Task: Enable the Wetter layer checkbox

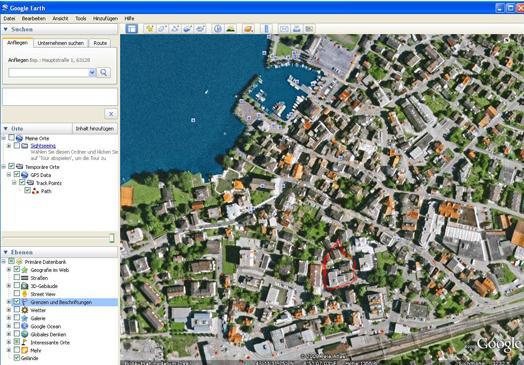Action: (17, 310)
